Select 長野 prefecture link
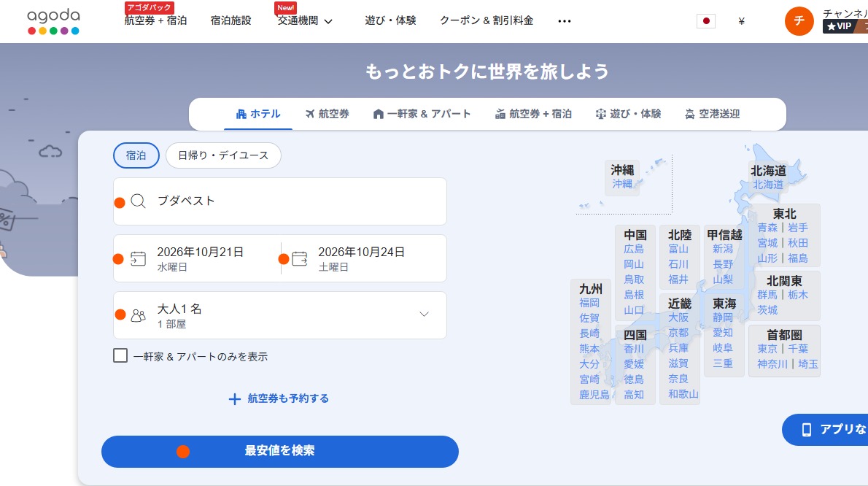The height and width of the screenshot is (486, 868). tap(723, 265)
